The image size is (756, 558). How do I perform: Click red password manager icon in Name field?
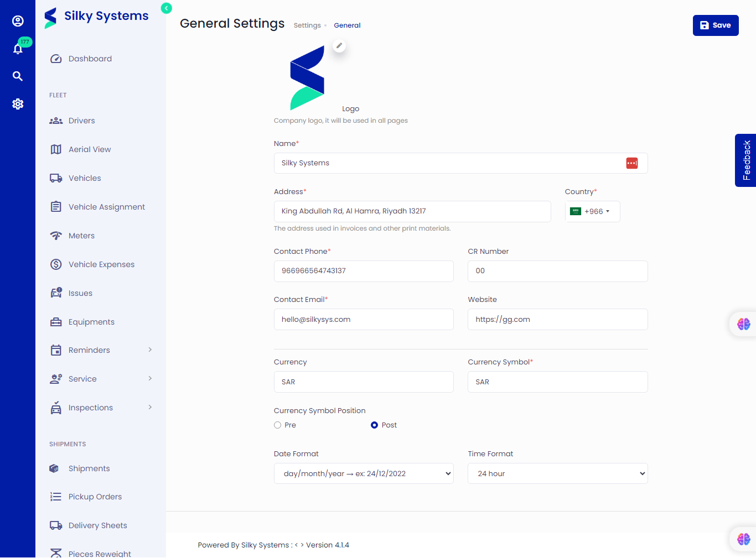[x=631, y=163]
